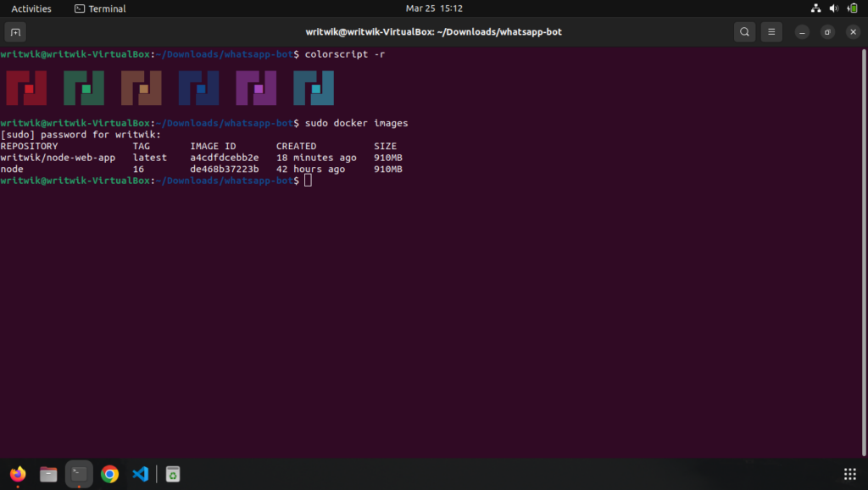This screenshot has height=490, width=868.
Task: Open the Files manager from the dock
Action: (x=47, y=474)
